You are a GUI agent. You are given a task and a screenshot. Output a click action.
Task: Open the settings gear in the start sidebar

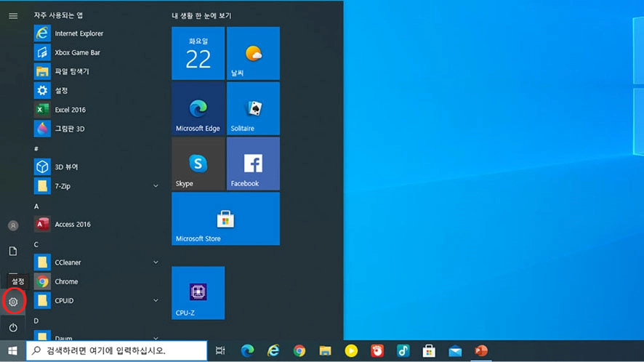[13, 302]
